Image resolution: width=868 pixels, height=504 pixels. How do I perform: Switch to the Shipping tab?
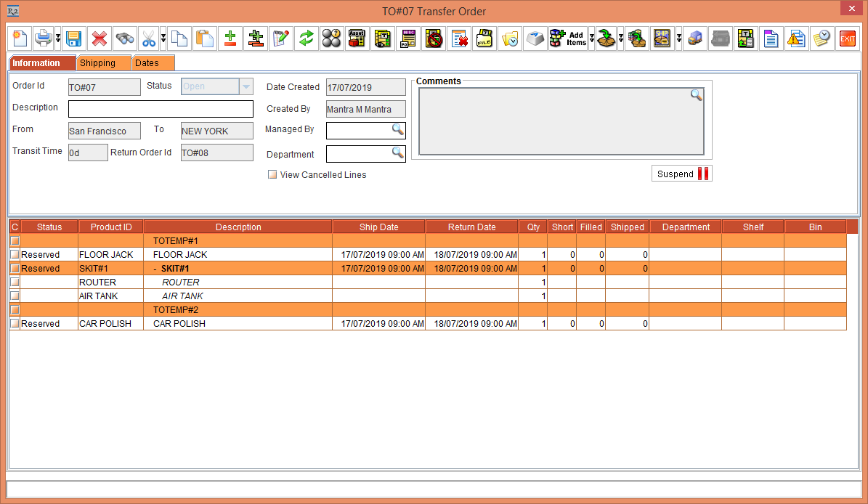coord(103,63)
